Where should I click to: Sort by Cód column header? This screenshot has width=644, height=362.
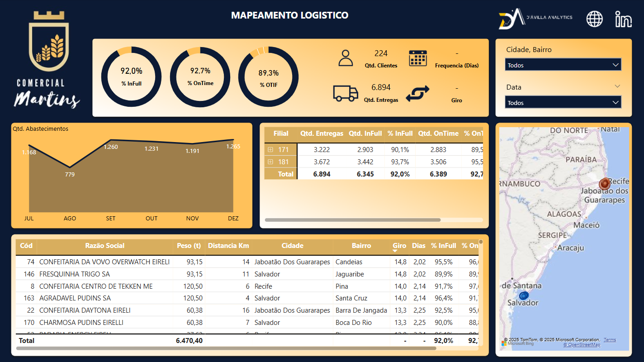coord(27,246)
